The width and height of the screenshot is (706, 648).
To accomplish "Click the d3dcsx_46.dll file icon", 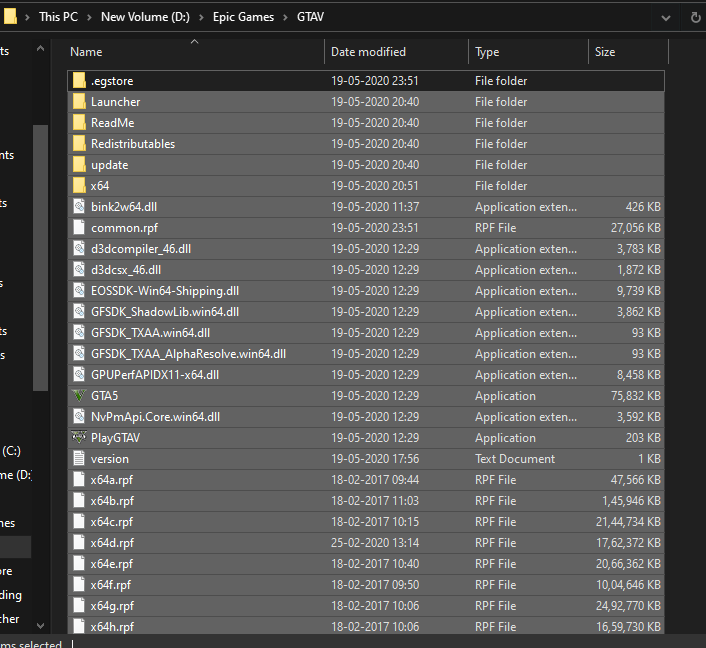I will tap(79, 270).
